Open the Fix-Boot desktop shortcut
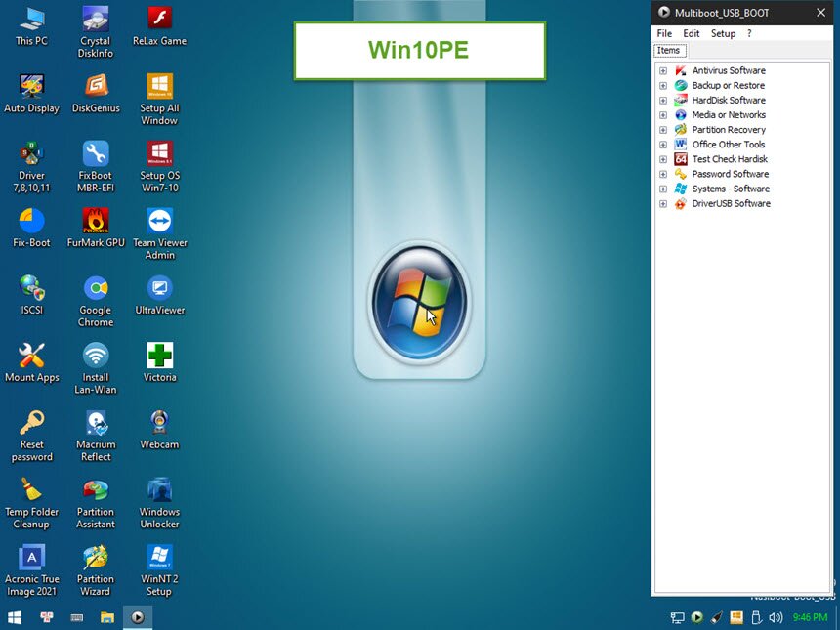This screenshot has height=630, width=840. point(31,229)
